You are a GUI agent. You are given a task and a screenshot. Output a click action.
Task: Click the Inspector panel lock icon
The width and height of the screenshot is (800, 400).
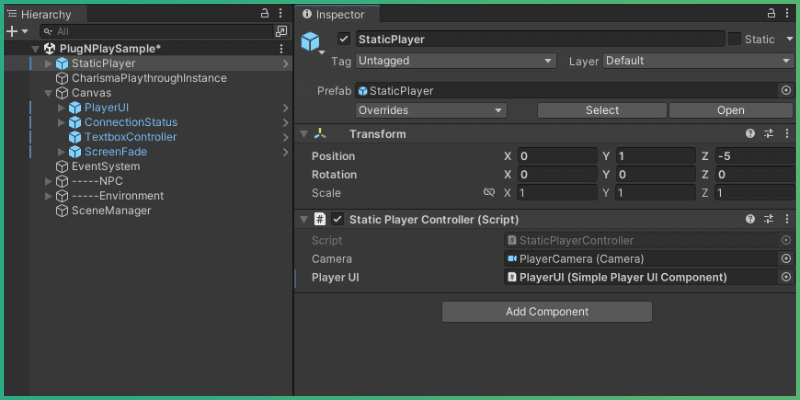click(x=772, y=14)
